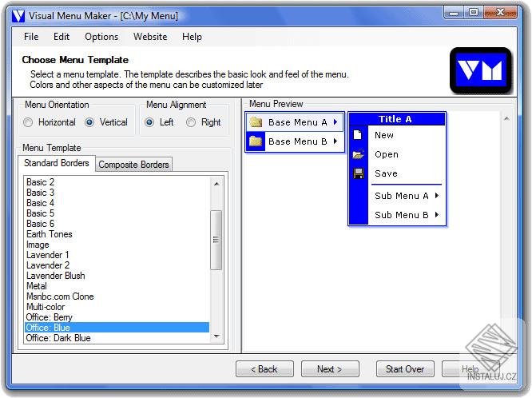
Task: Select the Office: Blue template
Action: [x=117, y=328]
